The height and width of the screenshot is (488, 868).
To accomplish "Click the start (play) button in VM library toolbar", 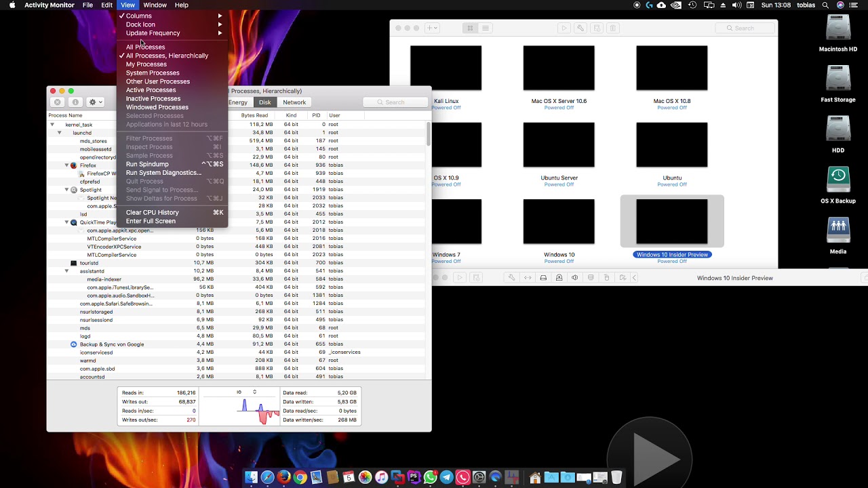I will point(564,28).
